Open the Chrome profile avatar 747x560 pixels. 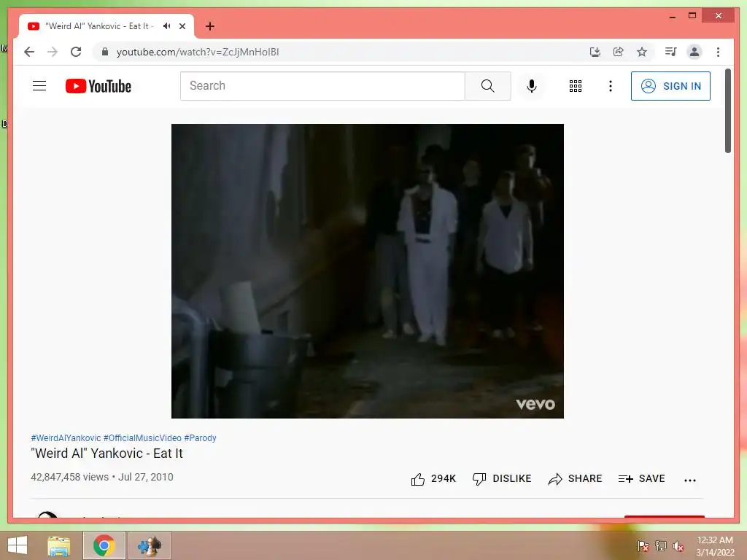[x=694, y=52]
